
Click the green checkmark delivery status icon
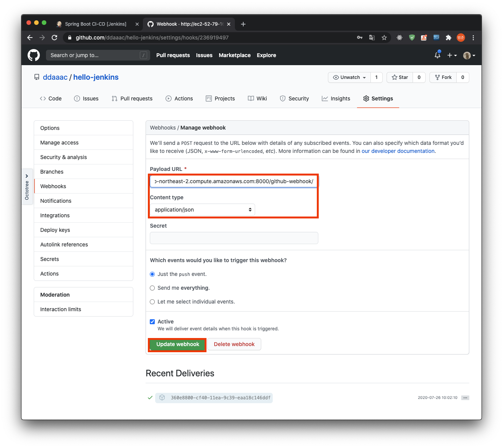(x=150, y=397)
